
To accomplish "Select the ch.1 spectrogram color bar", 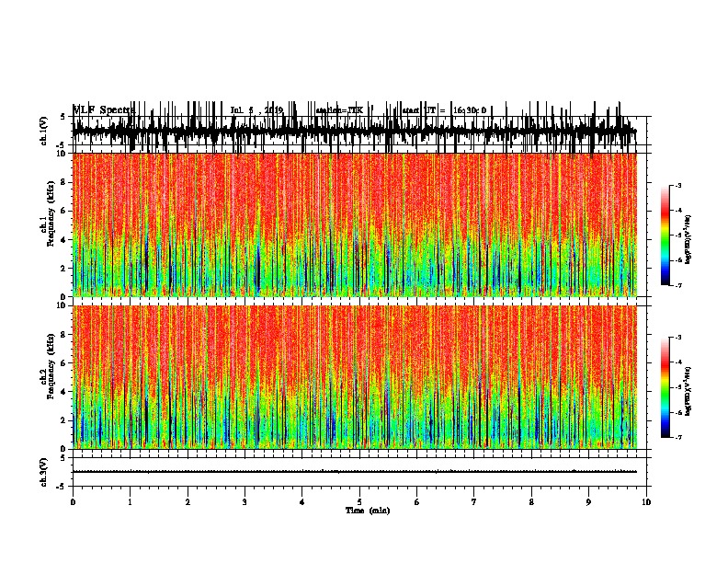I will pos(665,235).
